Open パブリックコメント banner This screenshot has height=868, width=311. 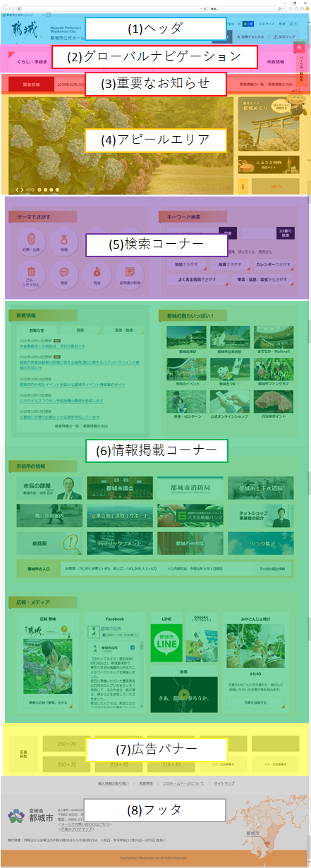[120, 543]
